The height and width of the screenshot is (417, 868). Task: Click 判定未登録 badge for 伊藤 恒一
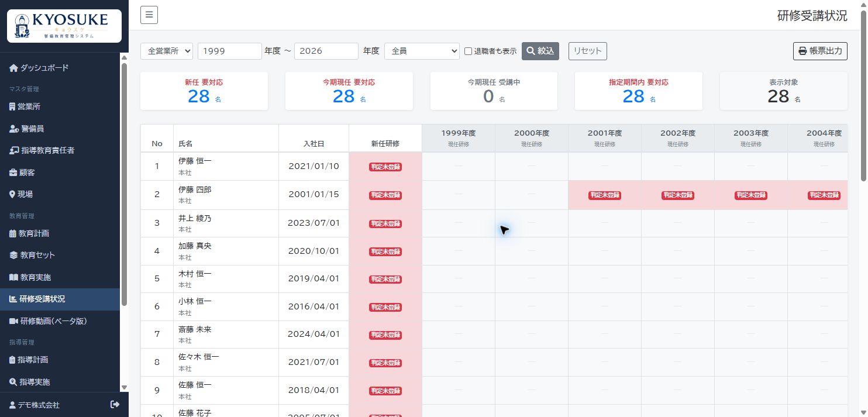(385, 167)
